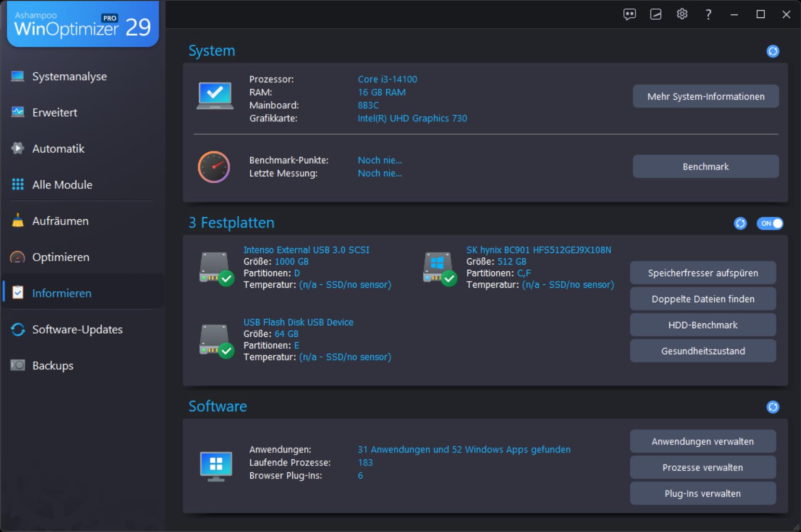801x532 pixels.
Task: Click Plug-Ins verwalten button
Action: [x=703, y=494]
